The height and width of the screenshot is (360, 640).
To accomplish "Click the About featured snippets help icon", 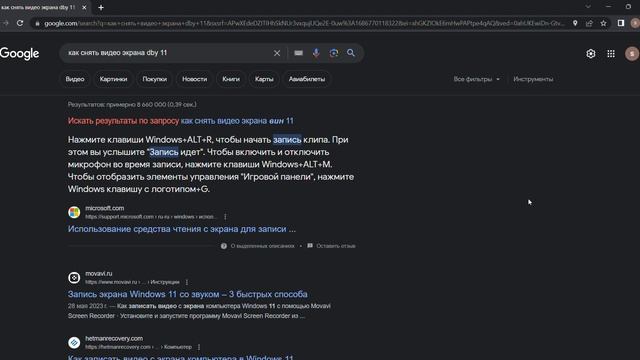I will (224, 246).
